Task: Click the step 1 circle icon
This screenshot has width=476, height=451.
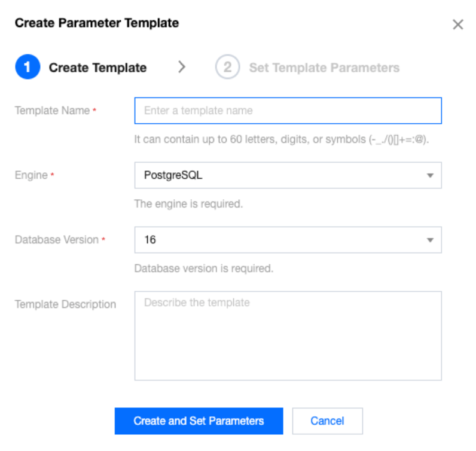Action: (x=27, y=67)
